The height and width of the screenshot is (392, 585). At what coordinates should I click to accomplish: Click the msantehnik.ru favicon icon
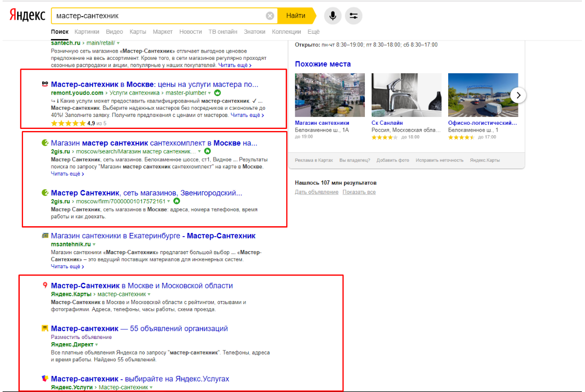point(45,236)
